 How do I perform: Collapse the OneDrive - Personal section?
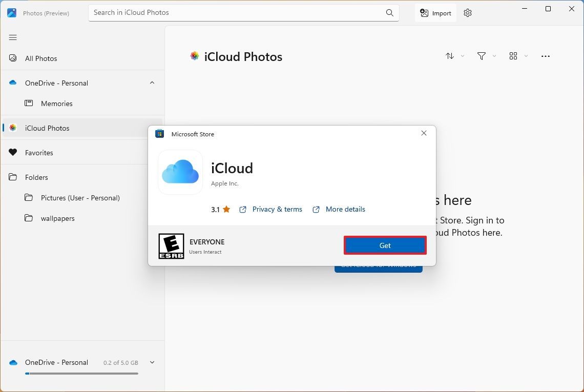tap(152, 83)
